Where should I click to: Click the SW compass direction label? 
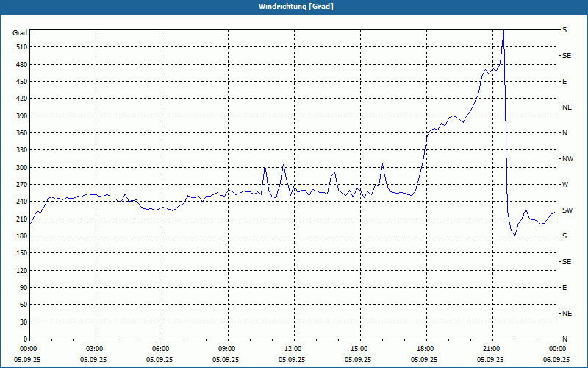pyautogui.click(x=567, y=210)
